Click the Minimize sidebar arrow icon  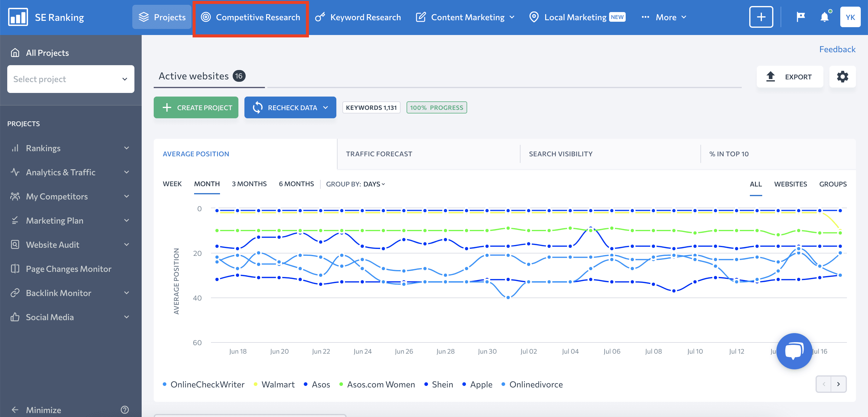pos(15,409)
